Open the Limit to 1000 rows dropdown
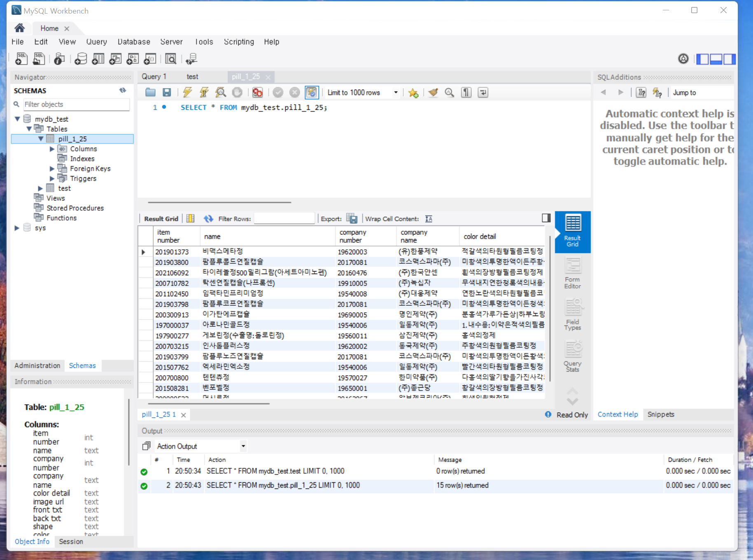Viewport: 753px width, 560px height. tap(395, 92)
